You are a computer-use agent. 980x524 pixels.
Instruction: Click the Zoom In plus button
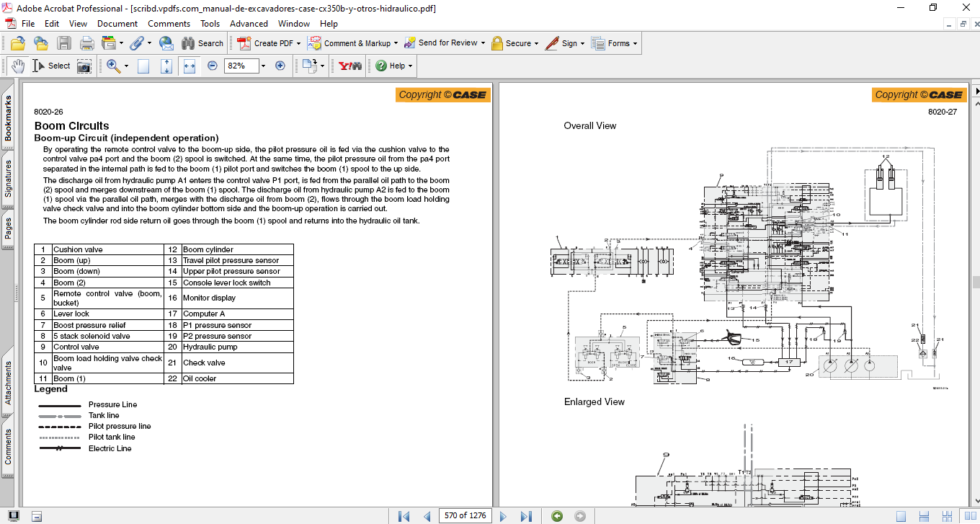pos(280,66)
